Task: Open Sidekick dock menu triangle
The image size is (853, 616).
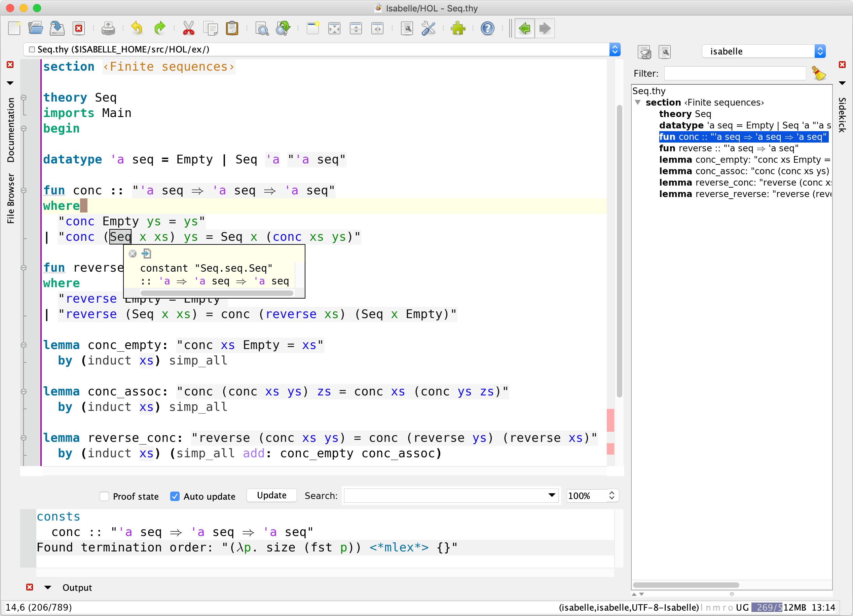Action: click(x=842, y=83)
